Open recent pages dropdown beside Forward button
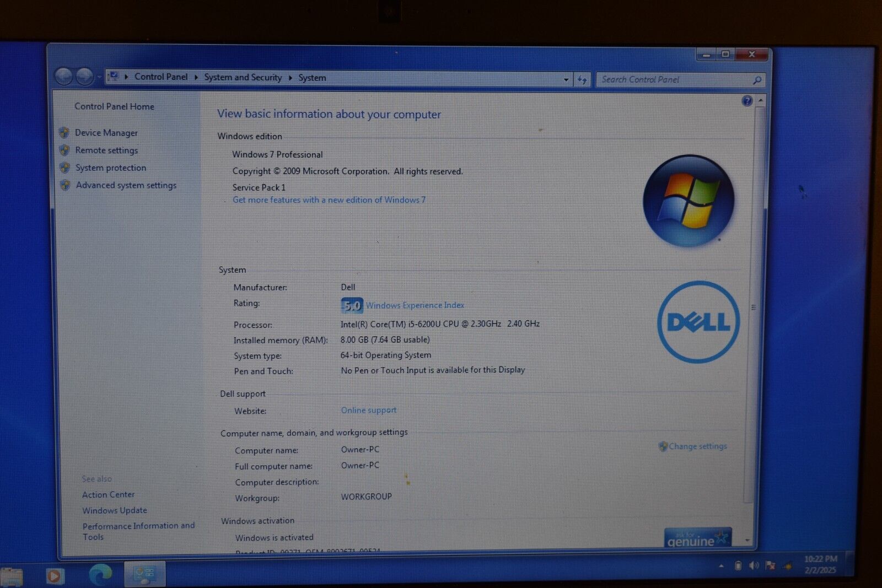This screenshot has height=588, width=882. [x=99, y=77]
